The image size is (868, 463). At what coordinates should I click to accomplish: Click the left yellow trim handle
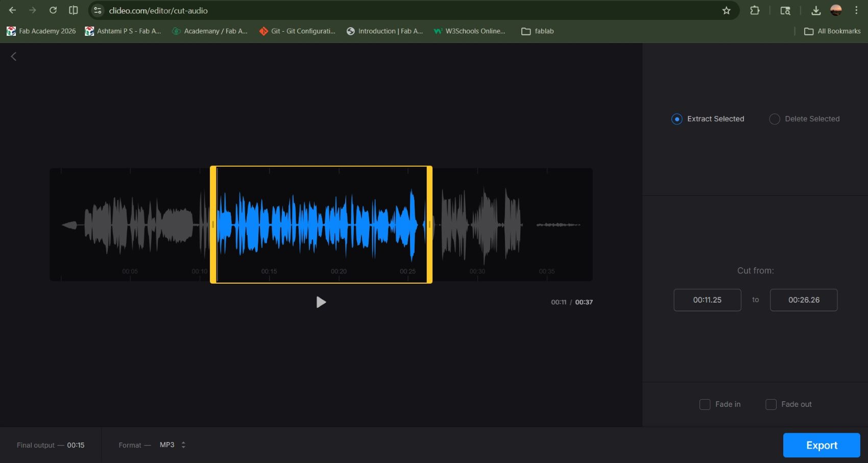coord(213,224)
